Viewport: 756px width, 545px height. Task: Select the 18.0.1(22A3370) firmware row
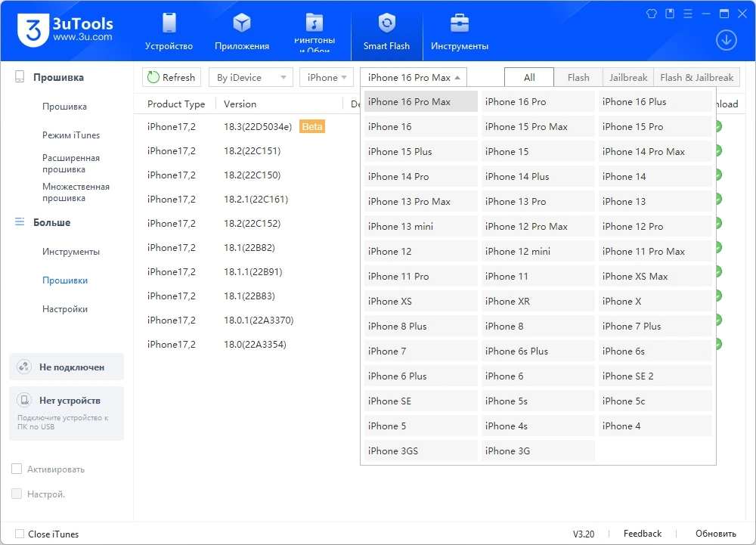pyautogui.click(x=247, y=320)
